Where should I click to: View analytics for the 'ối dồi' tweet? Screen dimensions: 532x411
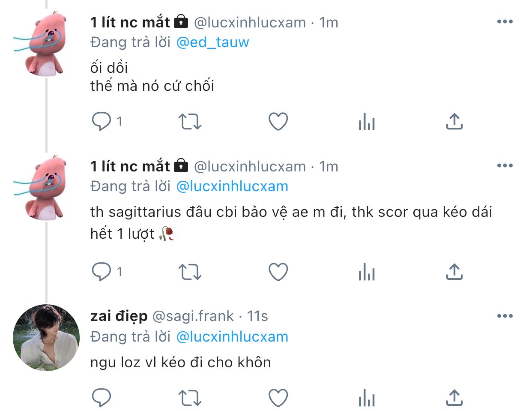click(x=367, y=122)
